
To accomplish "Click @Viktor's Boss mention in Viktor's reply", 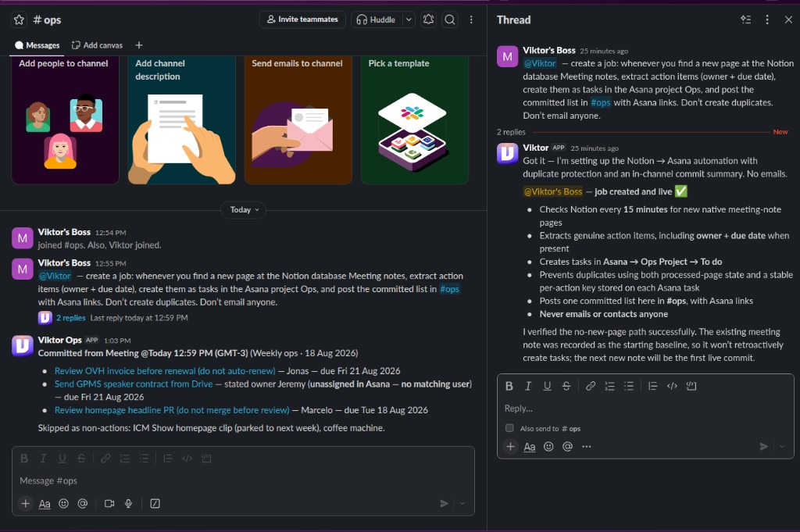I will click(x=553, y=191).
